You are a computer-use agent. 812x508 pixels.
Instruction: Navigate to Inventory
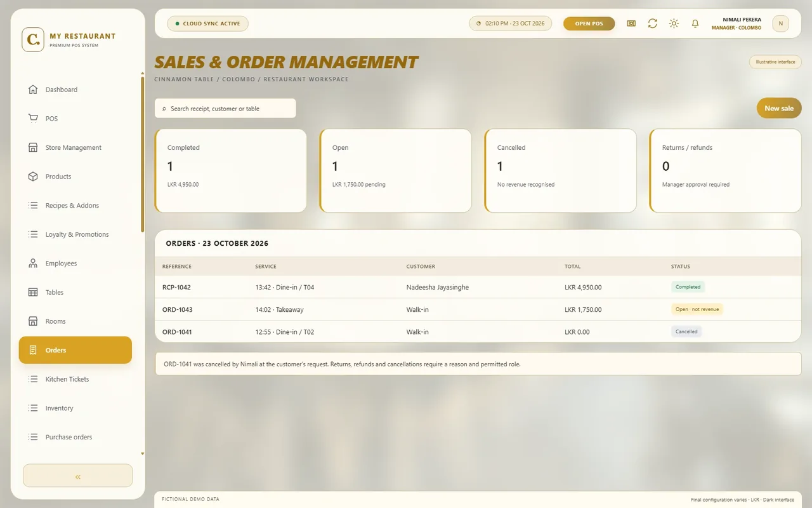coord(75,408)
